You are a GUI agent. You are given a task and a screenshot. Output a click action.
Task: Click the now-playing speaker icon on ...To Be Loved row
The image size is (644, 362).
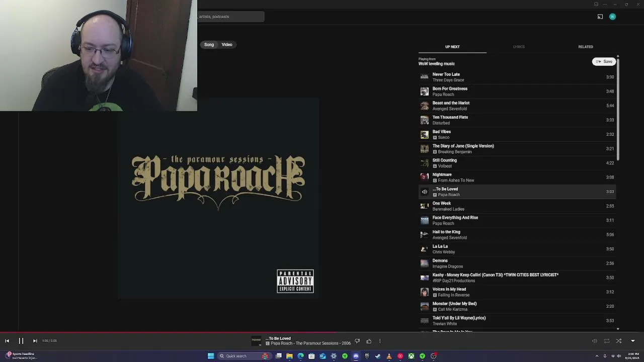pos(425,192)
